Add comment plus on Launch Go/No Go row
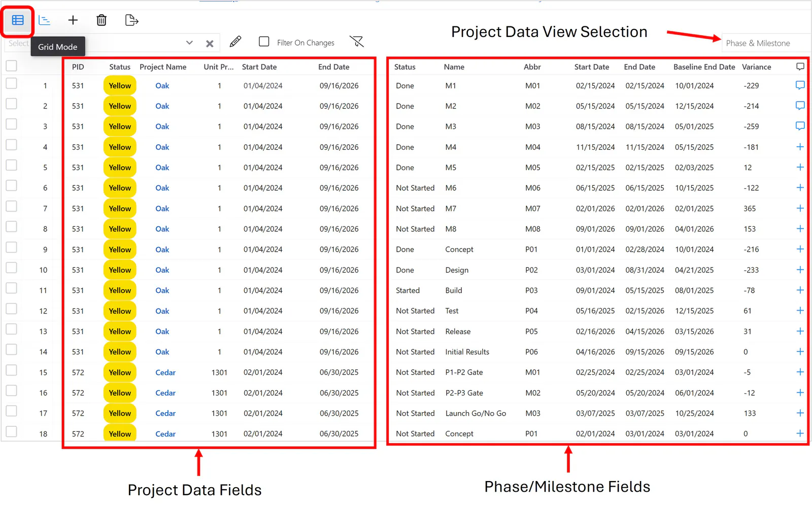This screenshot has height=510, width=812. pyautogui.click(x=800, y=413)
